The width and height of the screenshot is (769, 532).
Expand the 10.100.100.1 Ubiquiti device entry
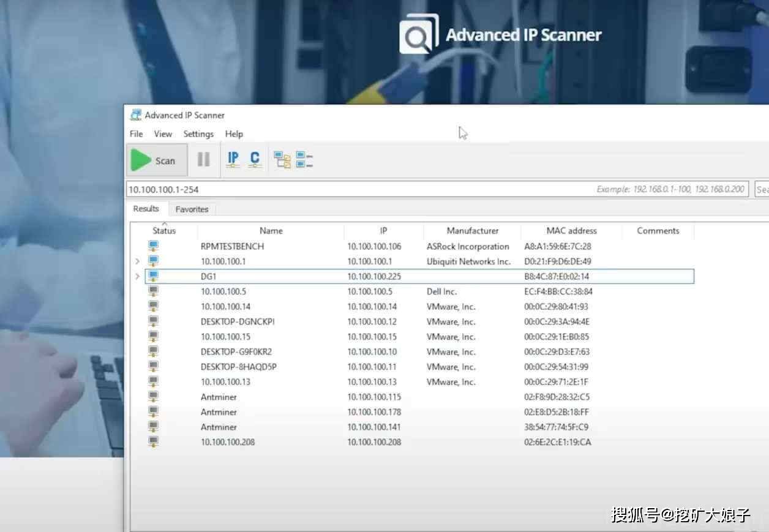pyautogui.click(x=137, y=261)
